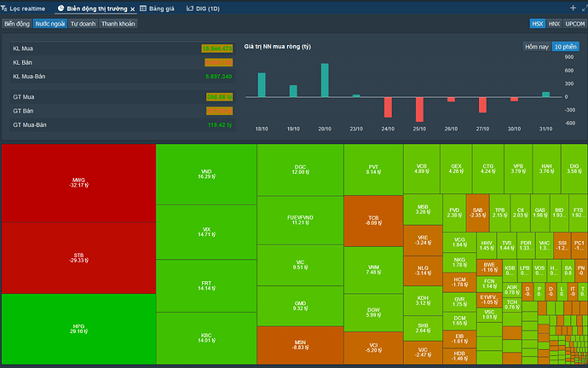Click the 24/10 red bar in chart
Screen dimensions: 588x368
pos(388,107)
